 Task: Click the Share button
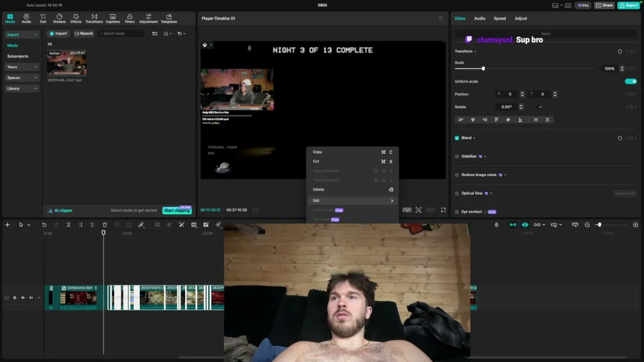605,6
